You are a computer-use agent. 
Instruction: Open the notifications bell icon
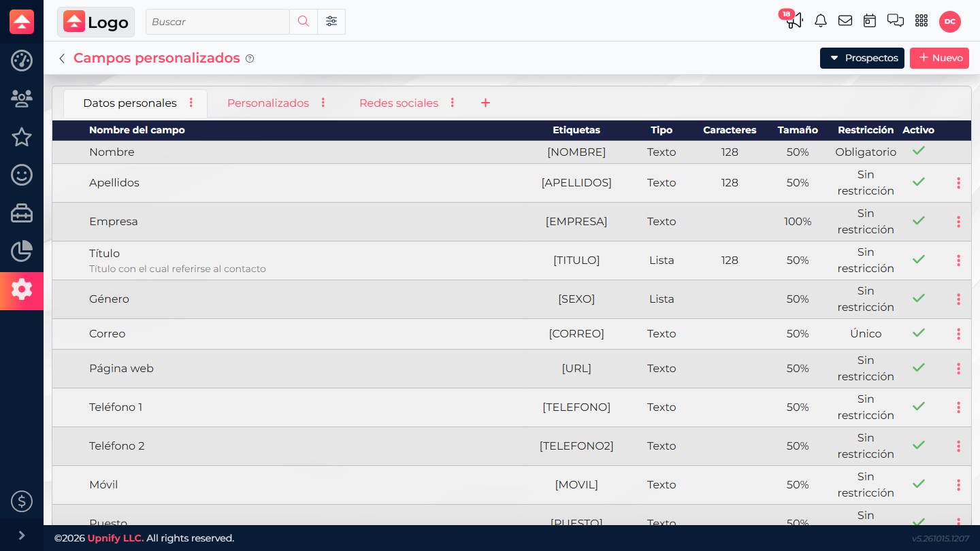coord(821,21)
